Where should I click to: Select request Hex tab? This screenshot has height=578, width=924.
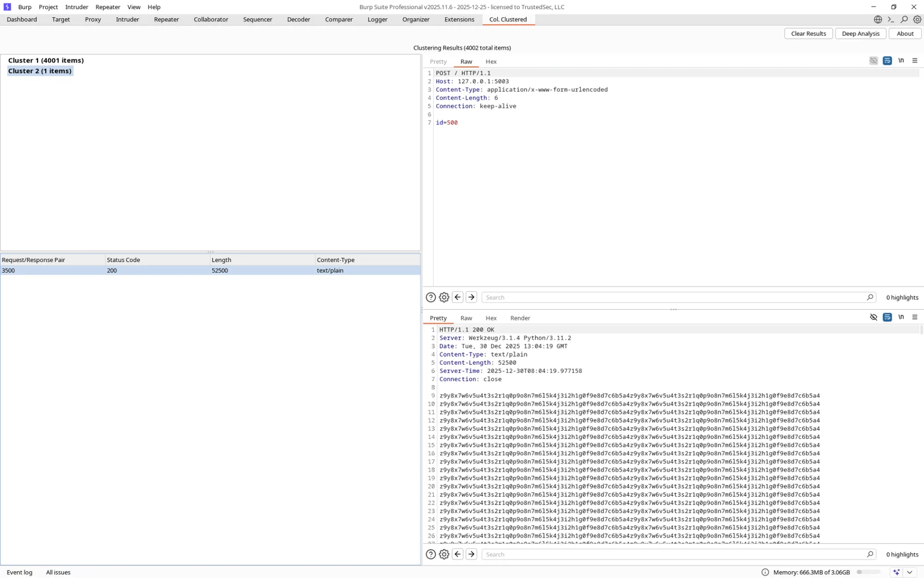click(491, 61)
